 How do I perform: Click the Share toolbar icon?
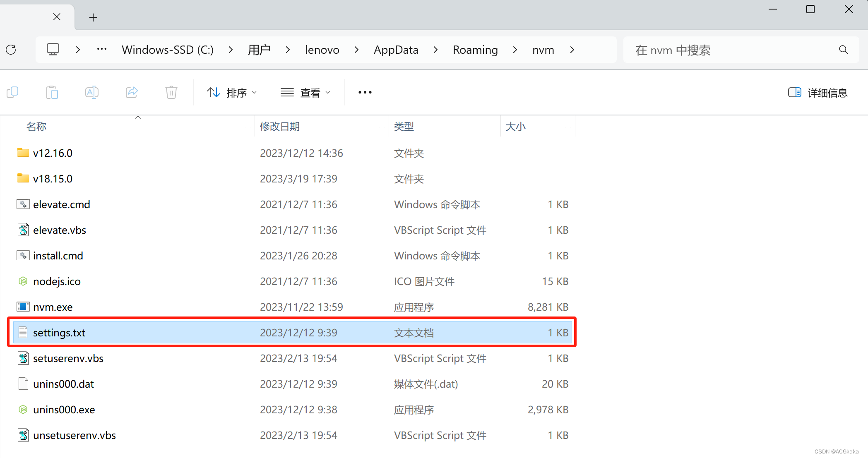[x=132, y=92]
